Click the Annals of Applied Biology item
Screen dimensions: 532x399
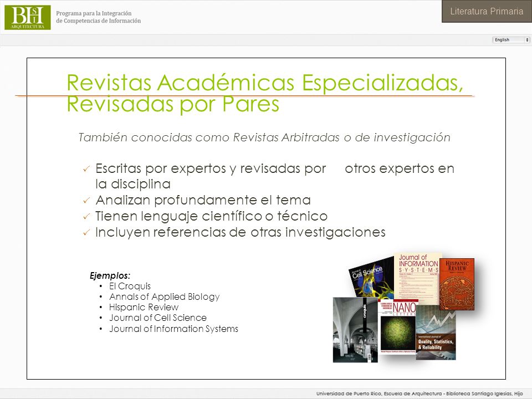tap(164, 297)
